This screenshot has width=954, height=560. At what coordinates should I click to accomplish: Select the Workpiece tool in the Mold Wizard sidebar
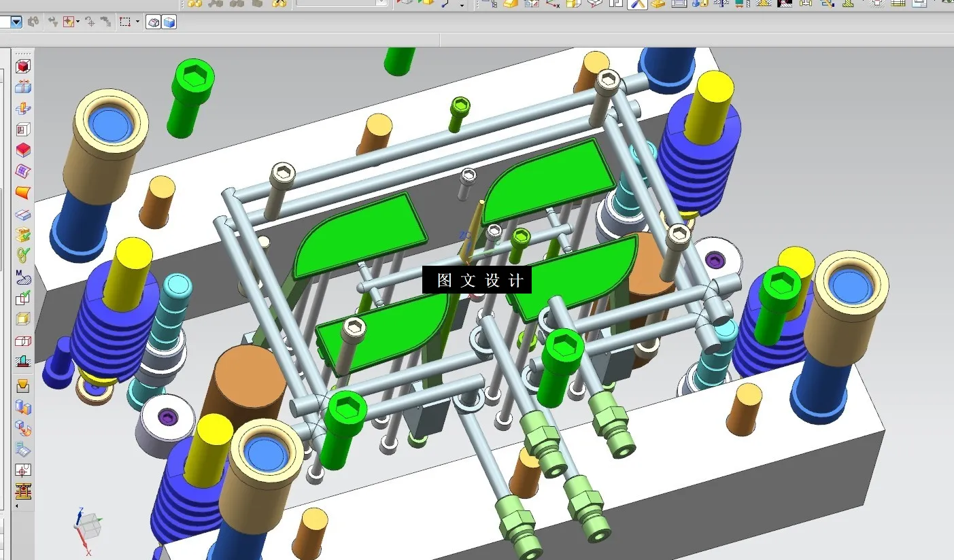click(x=22, y=129)
